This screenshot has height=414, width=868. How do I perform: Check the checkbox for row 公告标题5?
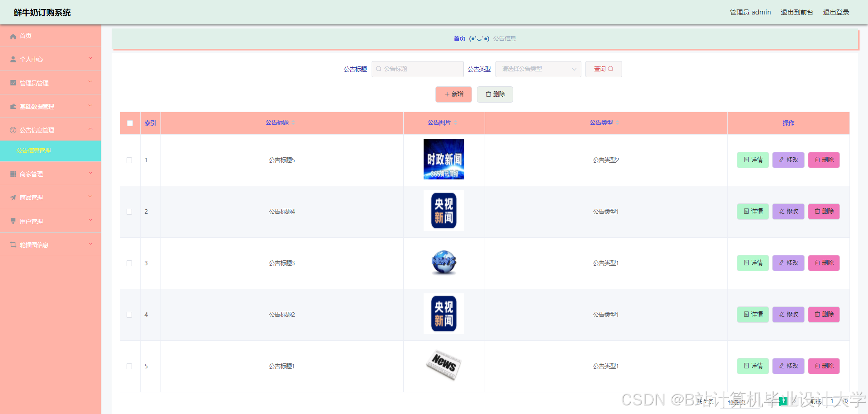[x=129, y=160]
